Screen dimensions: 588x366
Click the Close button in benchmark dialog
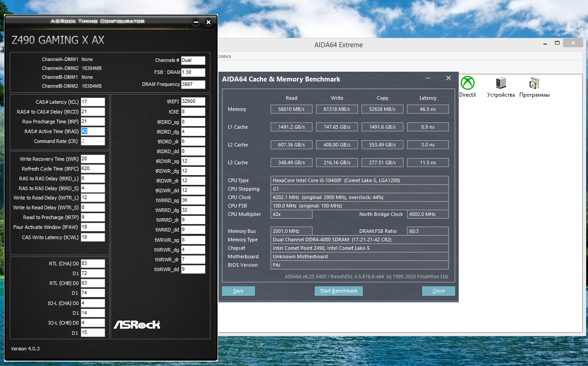pos(439,291)
